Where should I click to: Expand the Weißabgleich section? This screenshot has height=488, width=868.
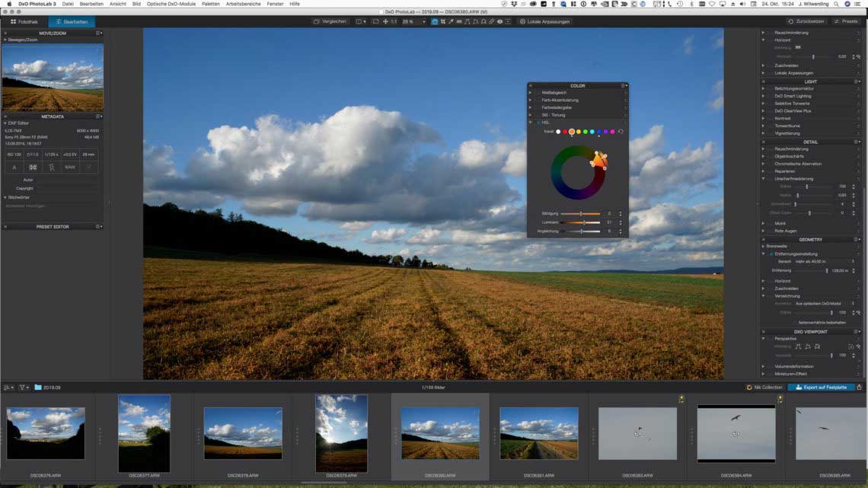[531, 93]
